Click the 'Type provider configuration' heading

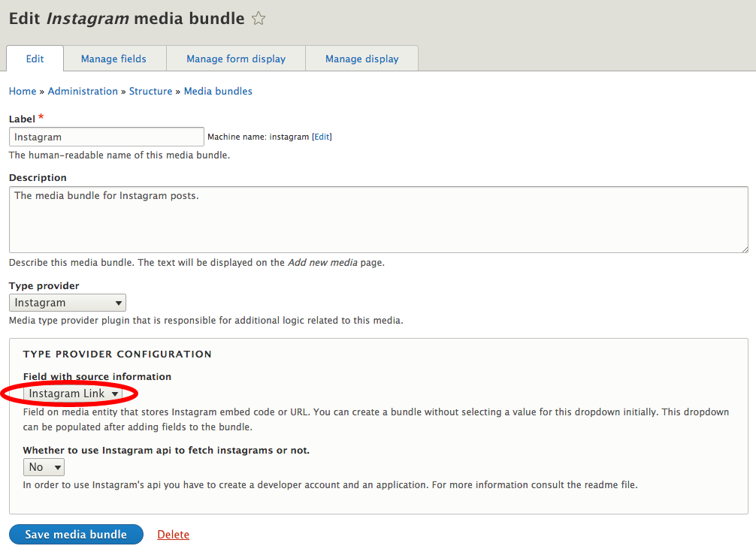[x=117, y=354]
